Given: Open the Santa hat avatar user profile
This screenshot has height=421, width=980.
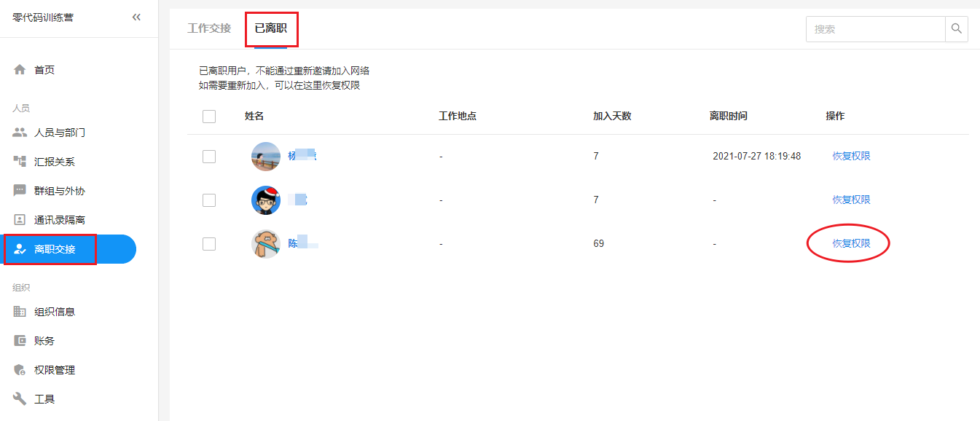Looking at the screenshot, I should point(266,200).
